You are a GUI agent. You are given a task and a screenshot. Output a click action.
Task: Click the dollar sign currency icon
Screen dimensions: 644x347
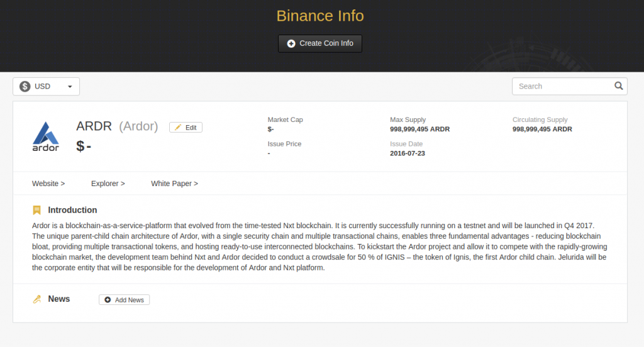click(25, 86)
